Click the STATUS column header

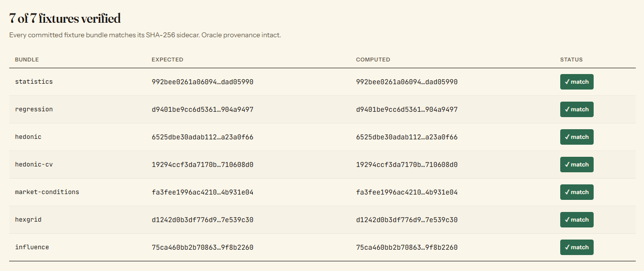[571, 60]
